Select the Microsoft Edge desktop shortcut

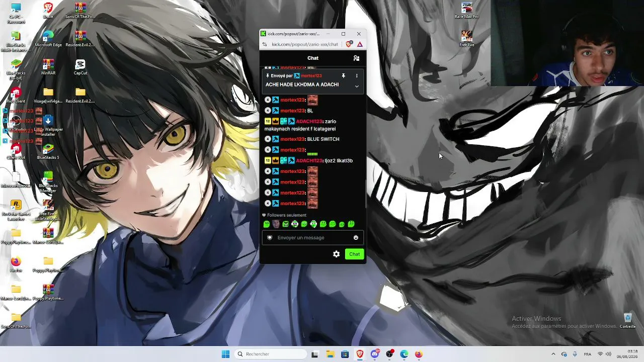click(x=48, y=39)
